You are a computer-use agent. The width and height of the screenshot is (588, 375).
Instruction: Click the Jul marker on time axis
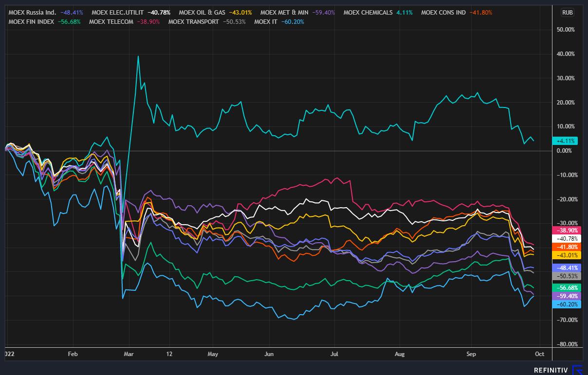[334, 355]
